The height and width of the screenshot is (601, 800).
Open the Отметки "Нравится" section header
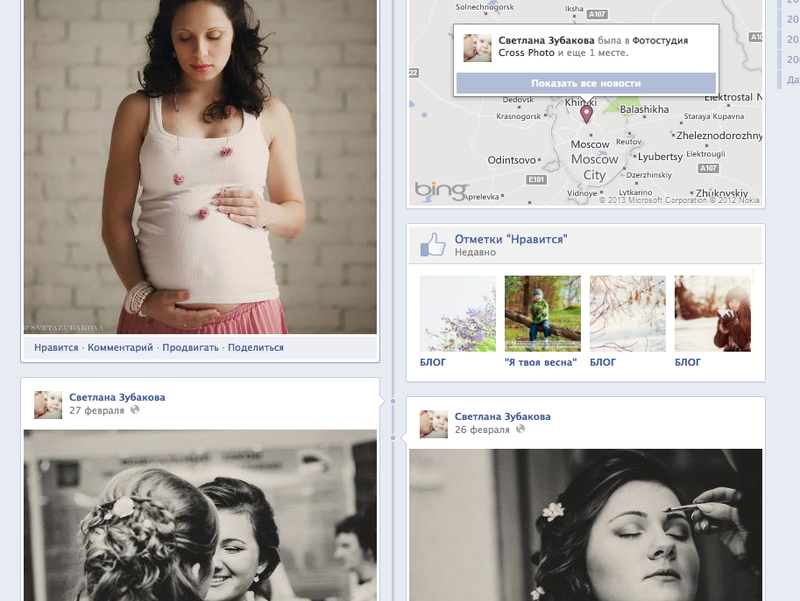coord(510,239)
